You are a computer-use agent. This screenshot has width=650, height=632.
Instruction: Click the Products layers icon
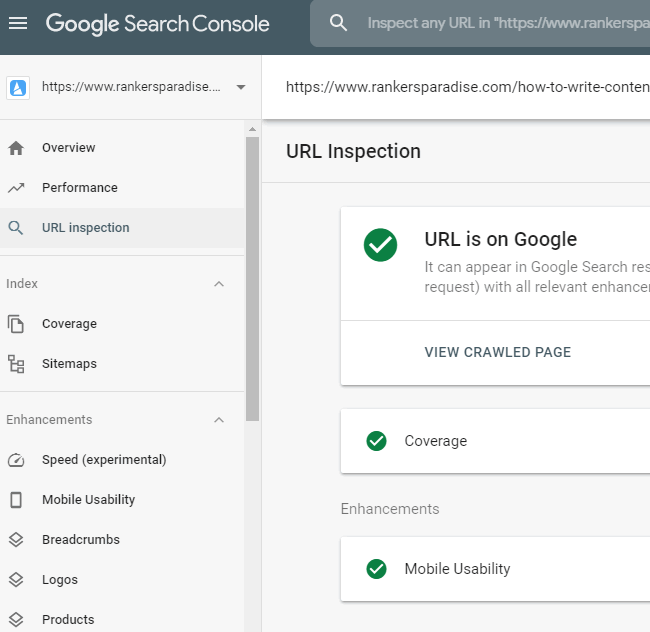point(16,620)
